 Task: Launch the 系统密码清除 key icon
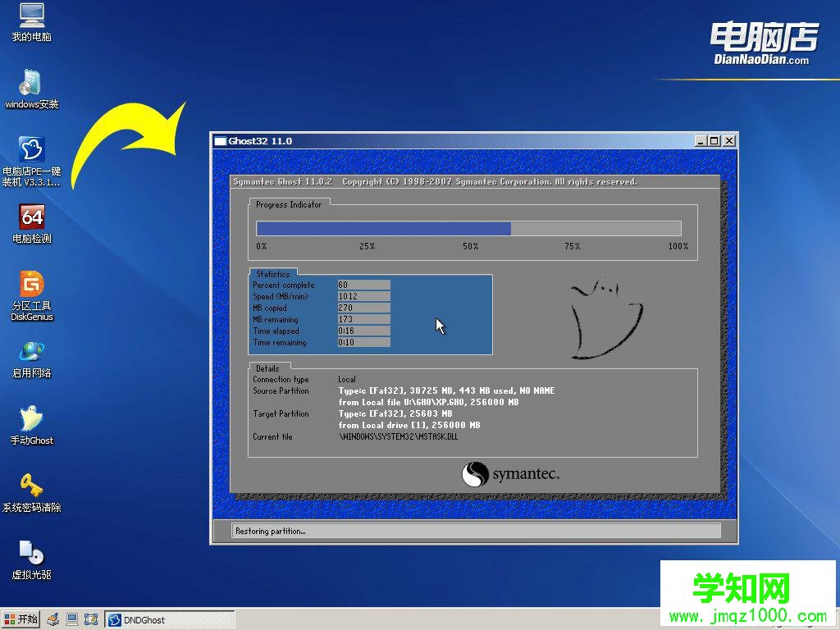[32, 493]
